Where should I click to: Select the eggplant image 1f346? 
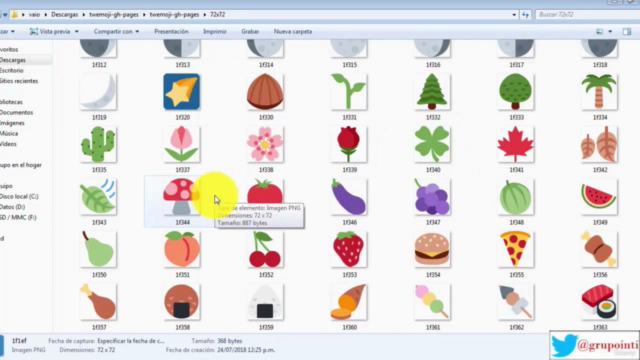349,197
